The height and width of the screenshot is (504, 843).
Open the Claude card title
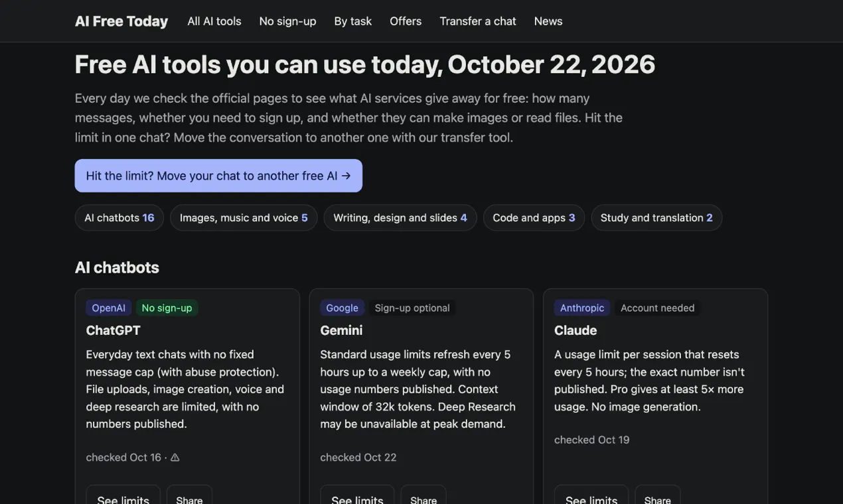pyautogui.click(x=575, y=330)
